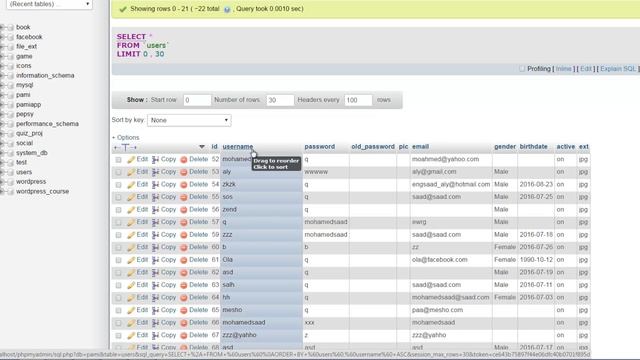Click the help icon beside the total row count
Viewport: 640px width, 360px height.
(227, 9)
